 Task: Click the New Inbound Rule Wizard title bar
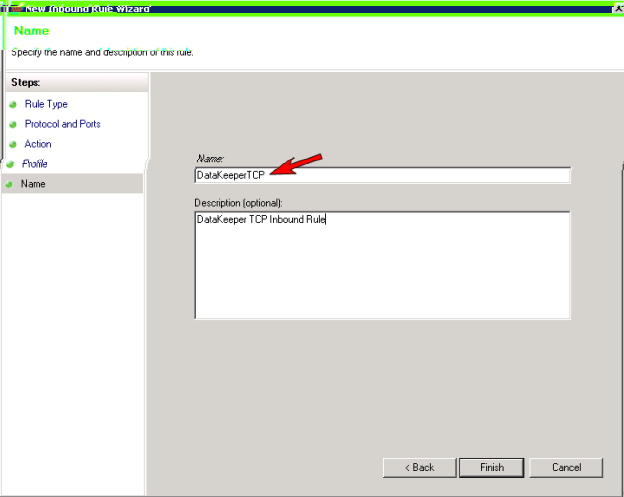click(300, 7)
